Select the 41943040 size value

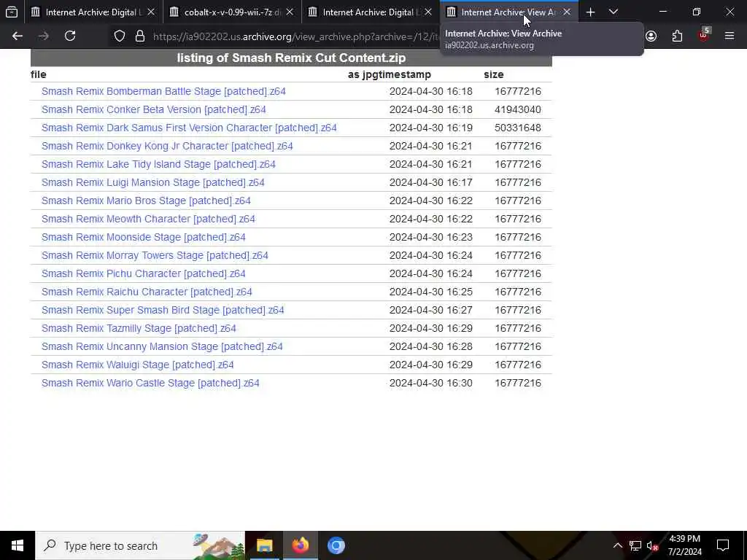(x=517, y=109)
